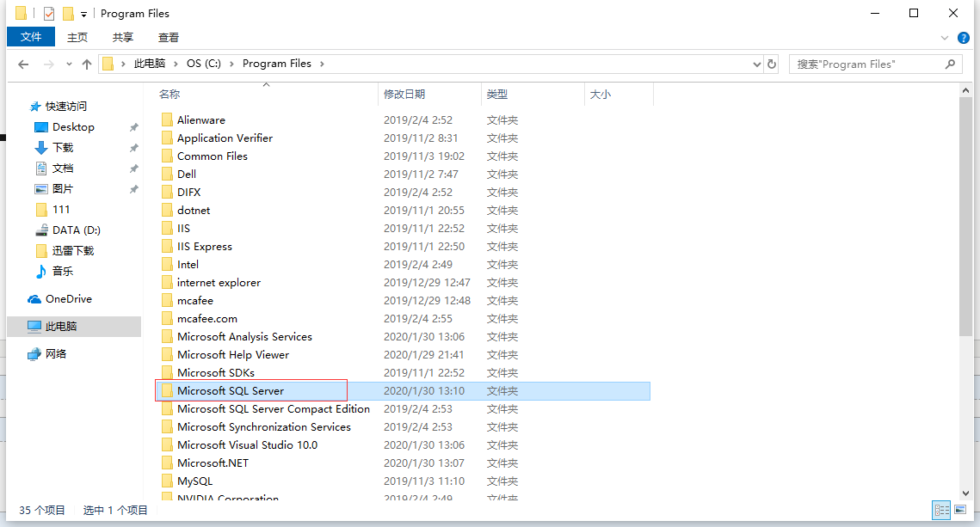Select 快速访问 in the navigation pane
This screenshot has width=980, height=527.
65,106
